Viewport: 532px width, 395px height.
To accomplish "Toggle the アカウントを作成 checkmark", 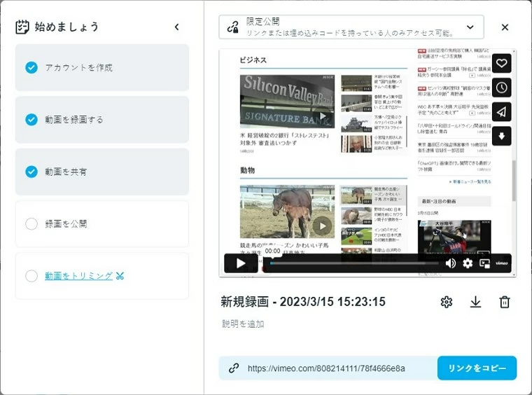I will click(31, 67).
